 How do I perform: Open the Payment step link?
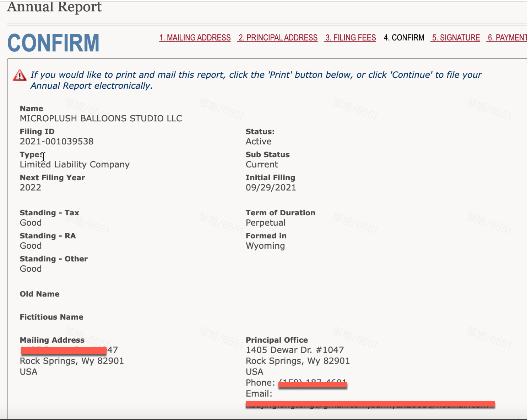click(x=507, y=38)
